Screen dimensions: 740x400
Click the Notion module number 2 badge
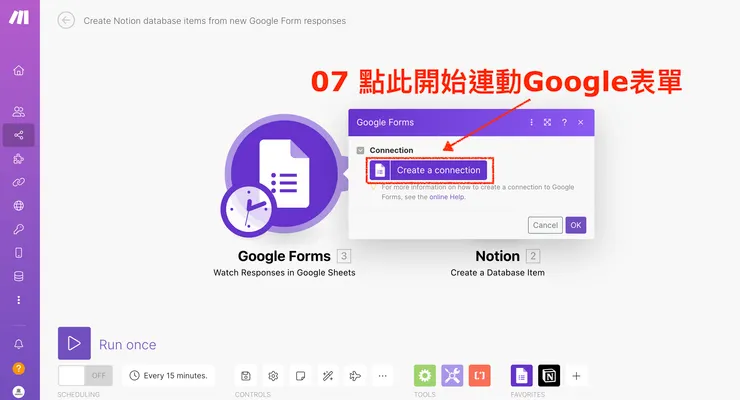(533, 256)
